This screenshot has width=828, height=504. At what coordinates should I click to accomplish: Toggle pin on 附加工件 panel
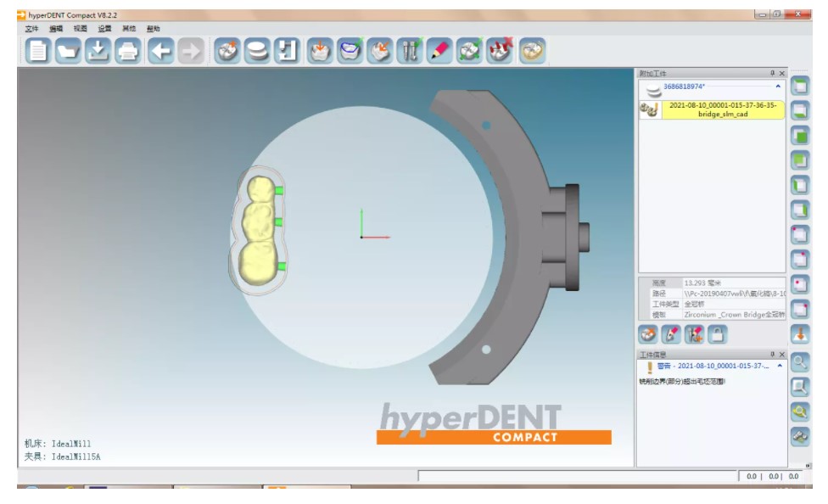coord(773,74)
